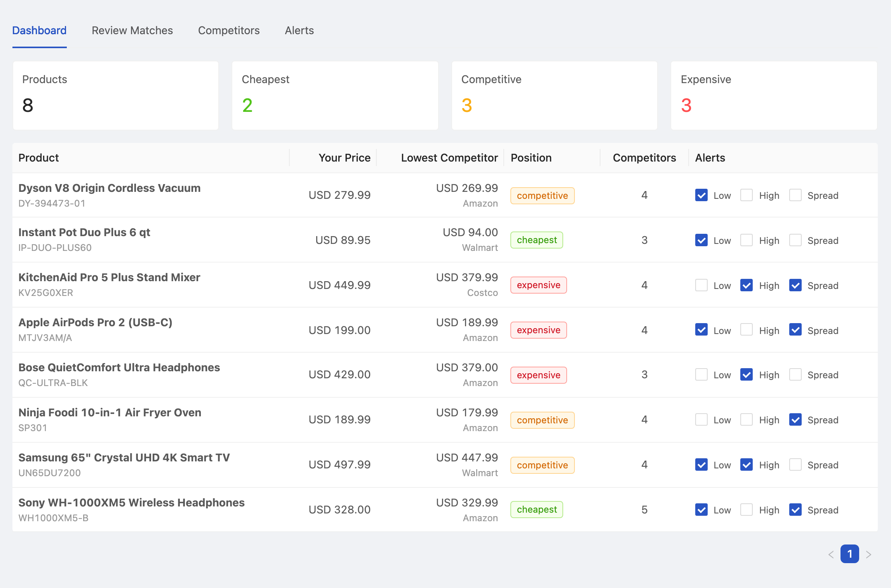Disable High alert for KitchenAid Stand Mixer
The image size is (891, 588).
[x=746, y=285]
